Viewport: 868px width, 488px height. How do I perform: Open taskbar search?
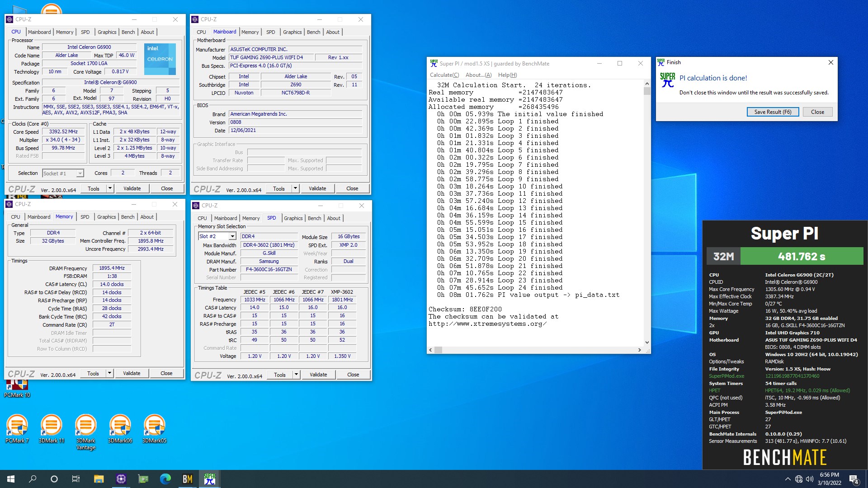(33, 479)
